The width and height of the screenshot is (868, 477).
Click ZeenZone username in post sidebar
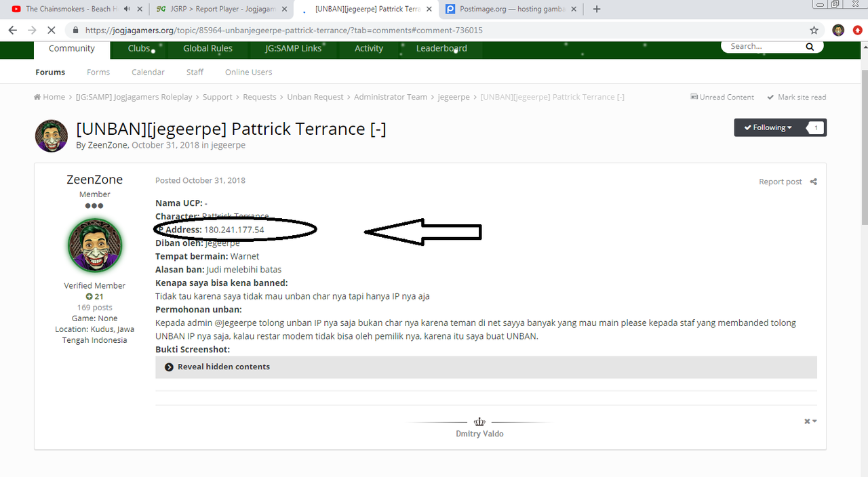[94, 180]
